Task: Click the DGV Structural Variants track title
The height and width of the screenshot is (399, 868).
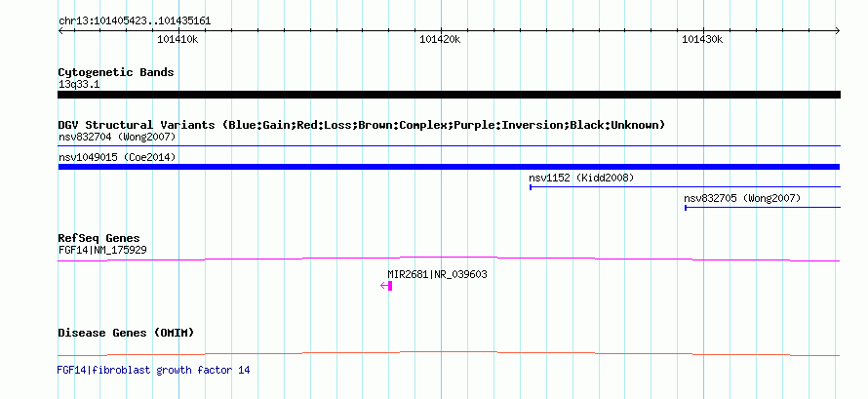Action: point(362,125)
